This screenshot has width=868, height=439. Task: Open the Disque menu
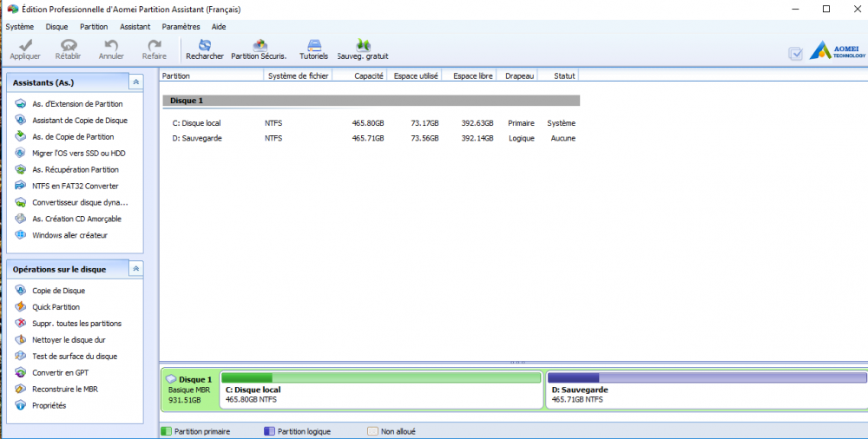click(x=56, y=27)
